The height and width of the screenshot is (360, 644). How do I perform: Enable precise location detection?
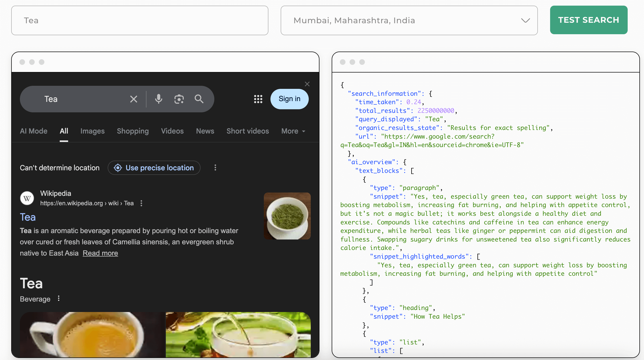pyautogui.click(x=154, y=168)
